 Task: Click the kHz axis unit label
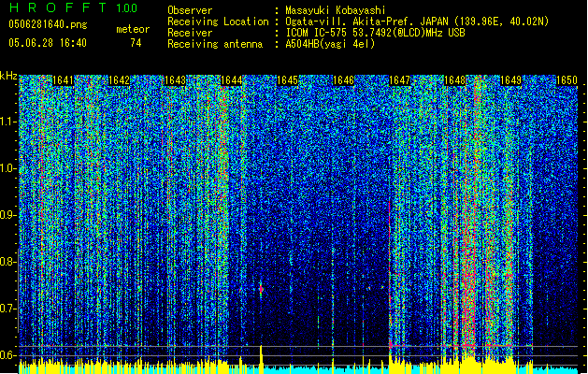[x=8, y=76]
